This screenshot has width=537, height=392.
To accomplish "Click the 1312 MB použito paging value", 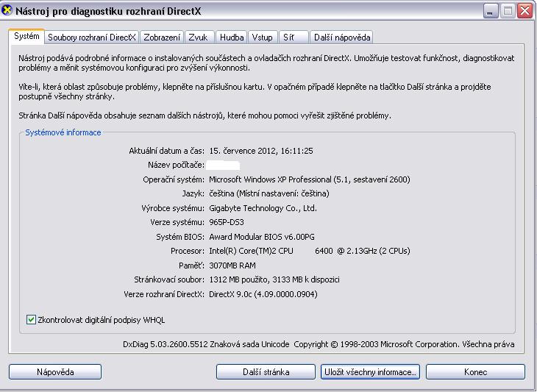I will coord(274,279).
